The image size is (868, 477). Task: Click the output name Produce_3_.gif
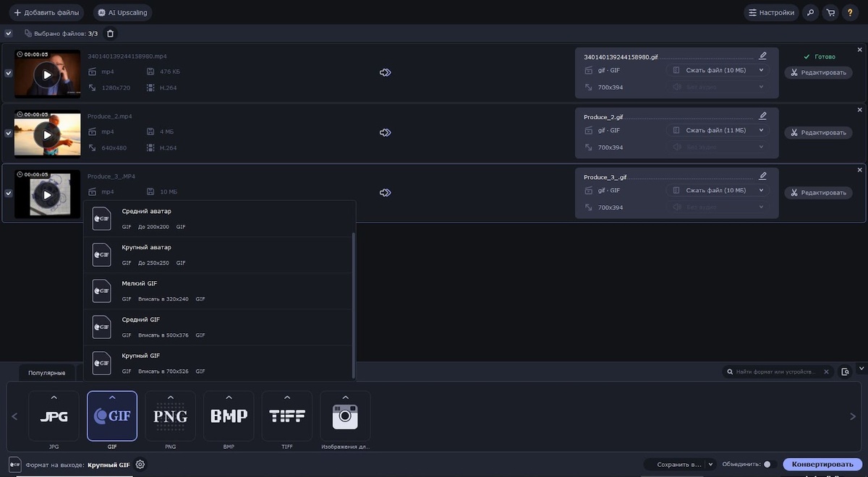[x=605, y=176]
